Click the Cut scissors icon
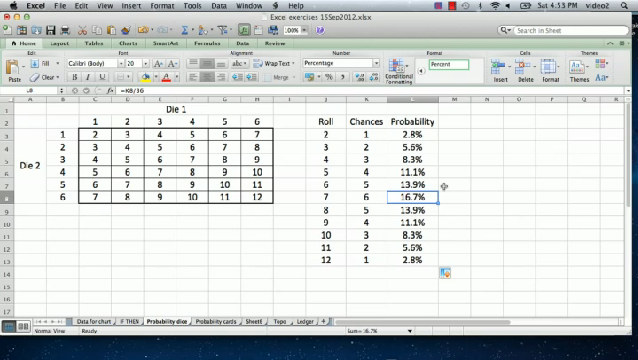638x360 pixels. pyautogui.click(x=83, y=30)
